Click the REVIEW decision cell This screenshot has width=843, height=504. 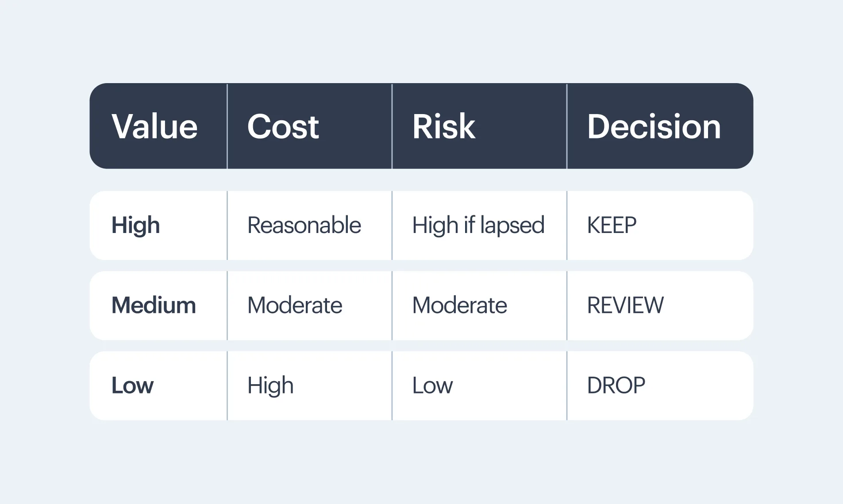[625, 305]
